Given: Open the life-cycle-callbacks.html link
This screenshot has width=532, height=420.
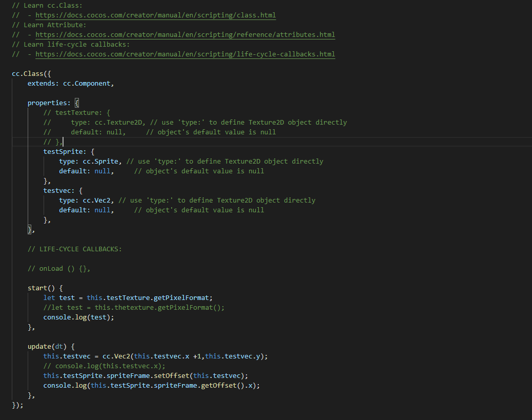Looking at the screenshot, I should click(185, 54).
